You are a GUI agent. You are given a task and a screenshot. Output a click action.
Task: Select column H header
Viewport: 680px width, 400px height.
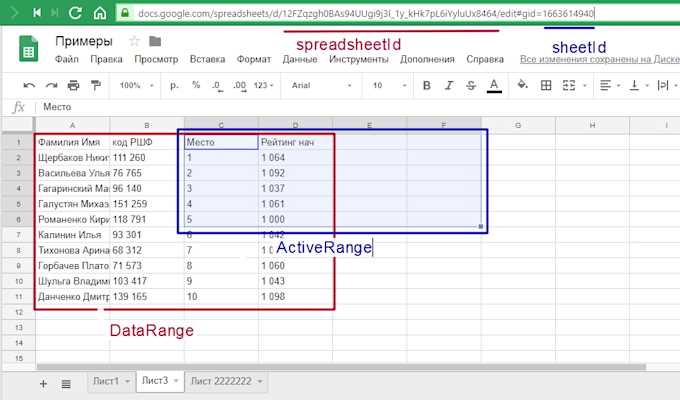pyautogui.click(x=592, y=125)
